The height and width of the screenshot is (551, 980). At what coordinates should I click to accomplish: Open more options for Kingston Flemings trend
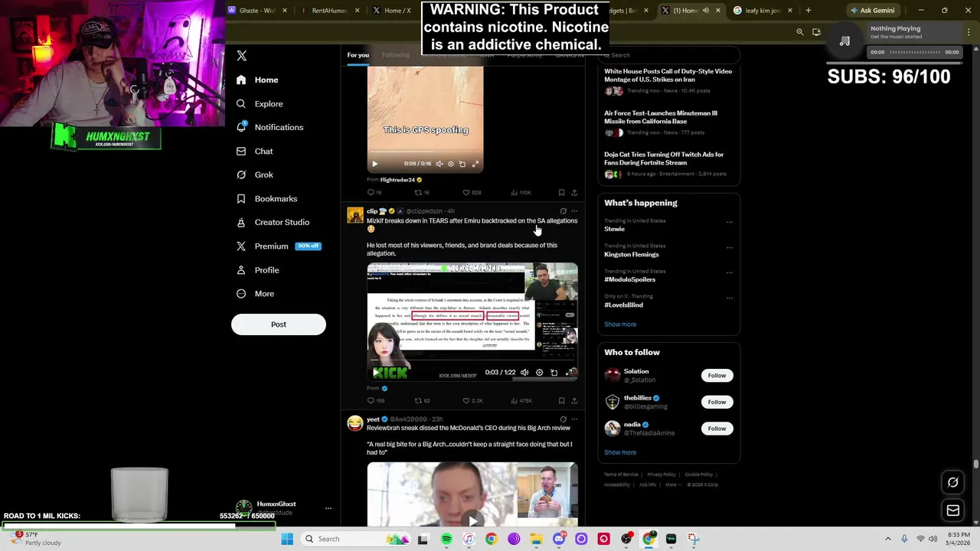(729, 247)
